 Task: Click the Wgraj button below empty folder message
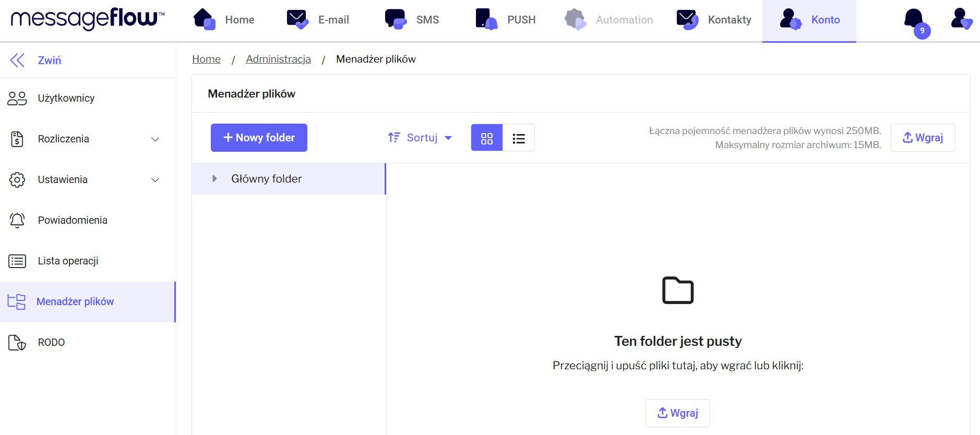tap(677, 413)
